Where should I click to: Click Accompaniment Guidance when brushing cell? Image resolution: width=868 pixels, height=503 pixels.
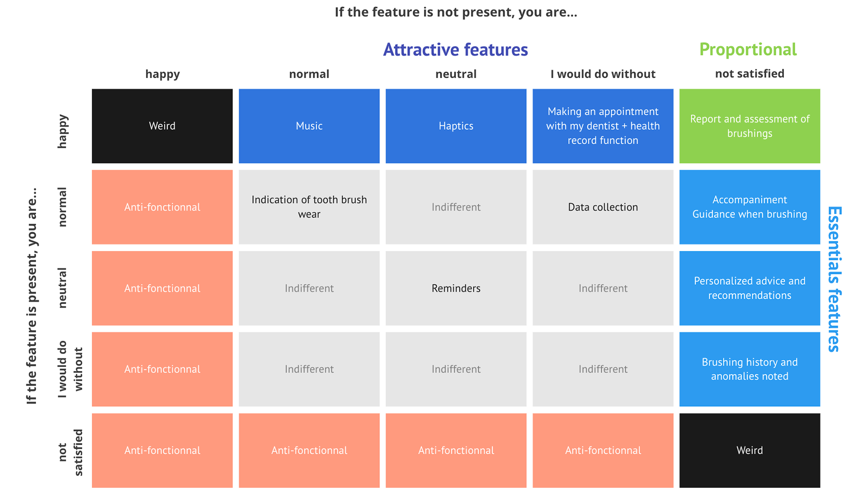[750, 207]
